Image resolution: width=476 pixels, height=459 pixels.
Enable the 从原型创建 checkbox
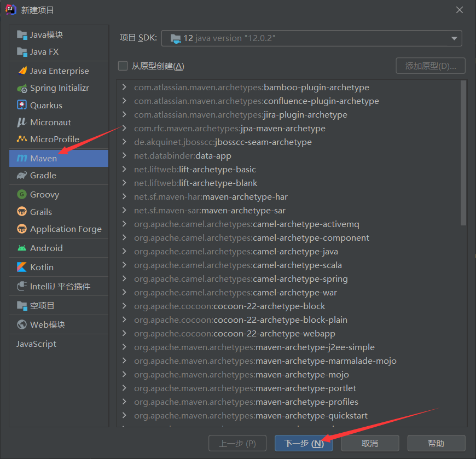pyautogui.click(x=123, y=66)
